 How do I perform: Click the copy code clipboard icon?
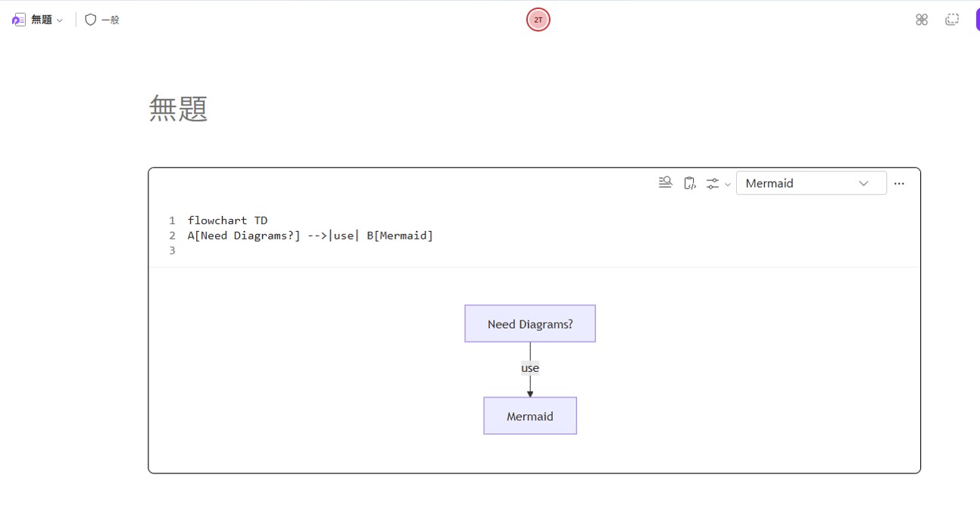tap(689, 183)
